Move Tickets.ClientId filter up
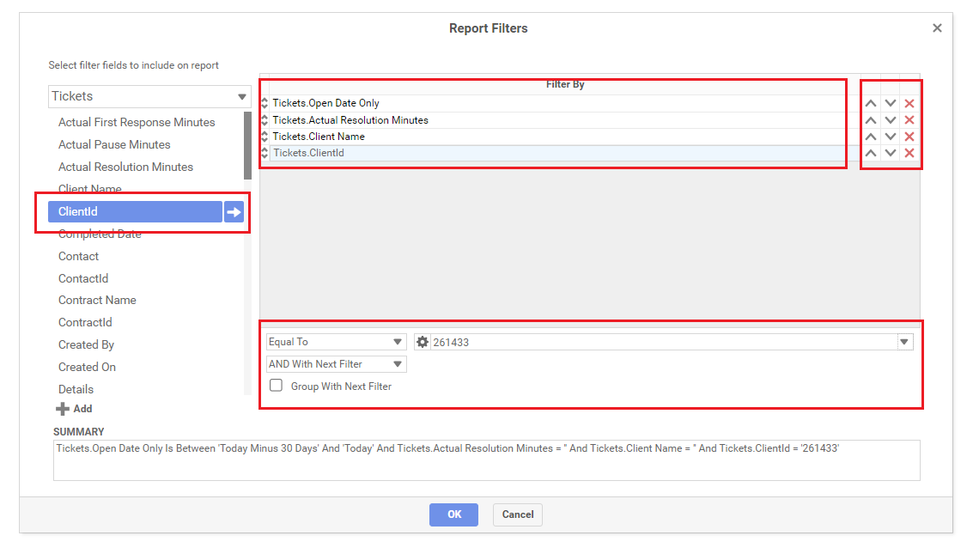This screenshot has height=560, width=973. (x=871, y=153)
